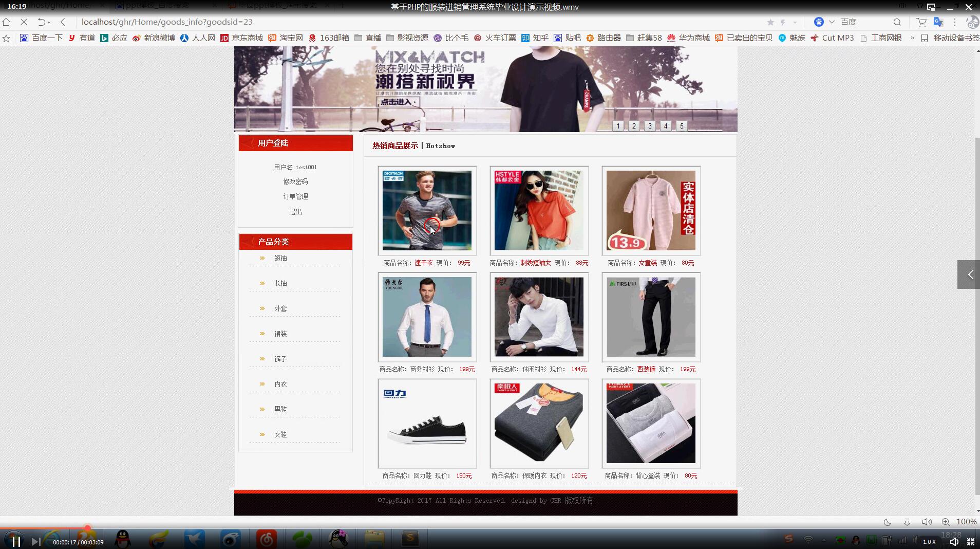Select the 长袖 product category

pos(280,283)
